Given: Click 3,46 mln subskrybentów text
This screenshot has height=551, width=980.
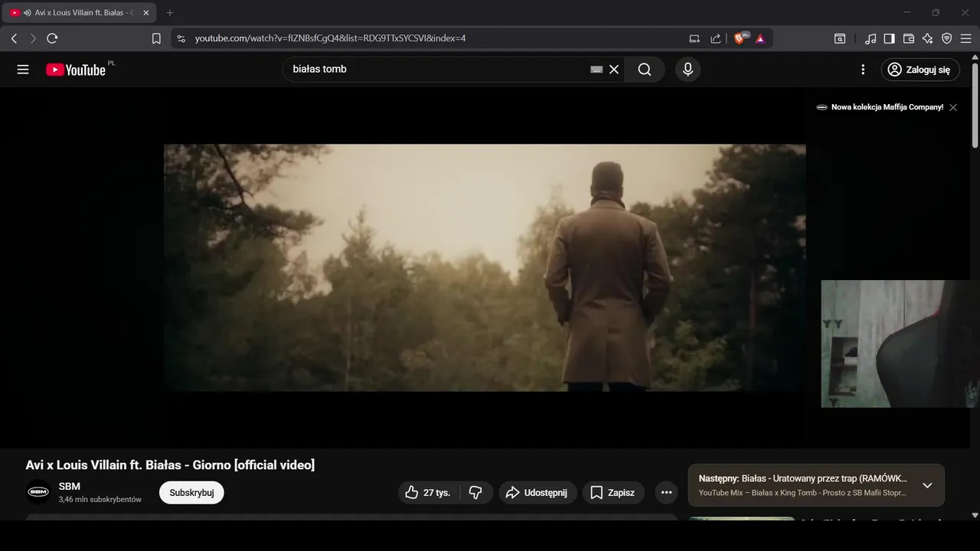Looking at the screenshot, I should (x=100, y=500).
